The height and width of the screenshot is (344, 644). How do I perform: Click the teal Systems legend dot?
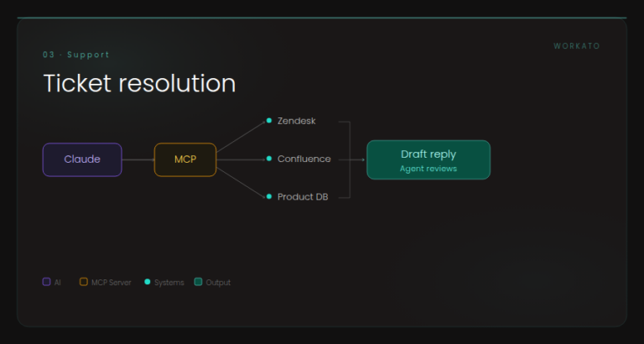(148, 282)
